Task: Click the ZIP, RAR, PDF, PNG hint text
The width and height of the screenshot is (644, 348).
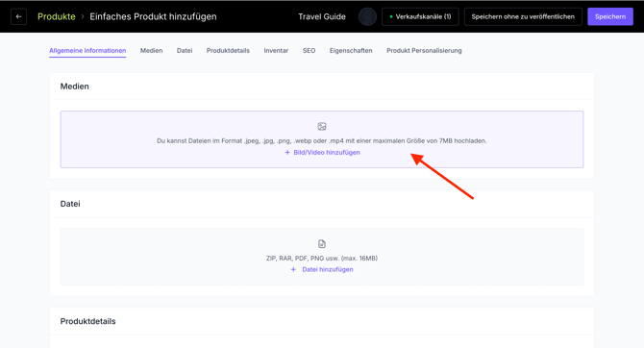Action: (322, 258)
